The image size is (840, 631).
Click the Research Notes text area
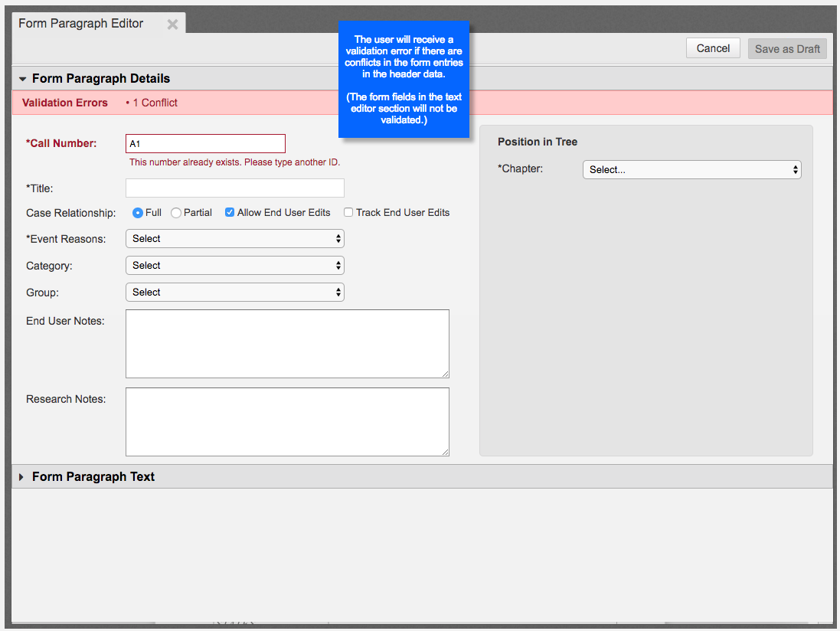[287, 422]
